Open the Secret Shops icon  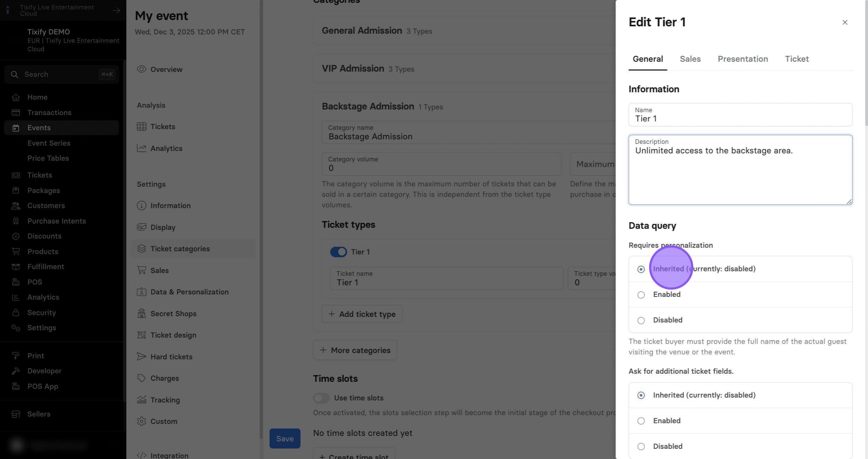(141, 314)
